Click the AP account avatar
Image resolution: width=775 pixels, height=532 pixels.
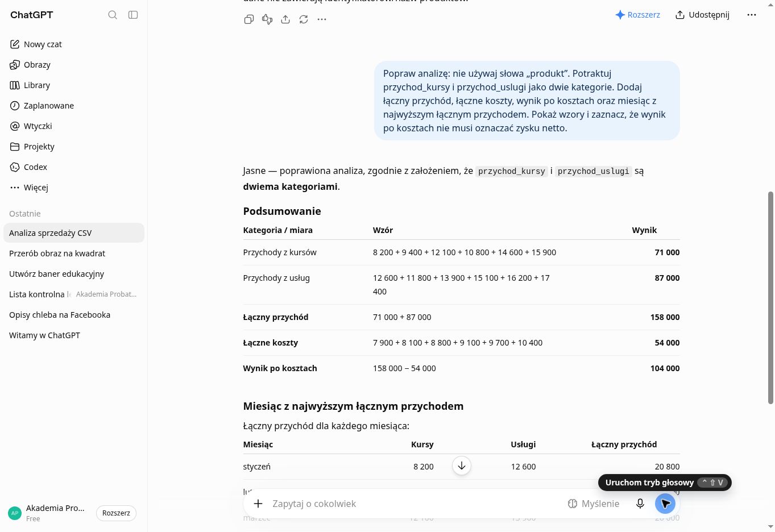click(15, 513)
